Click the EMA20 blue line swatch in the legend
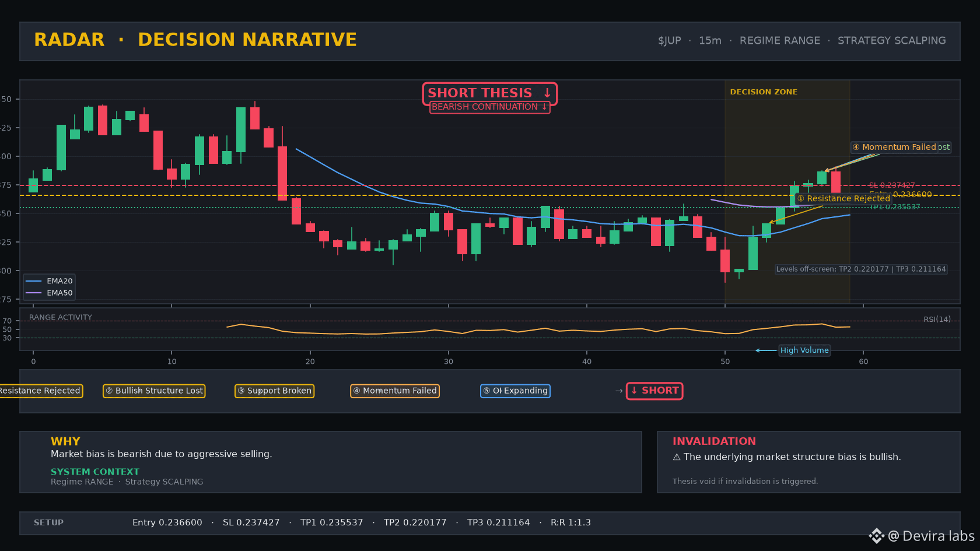 point(34,281)
